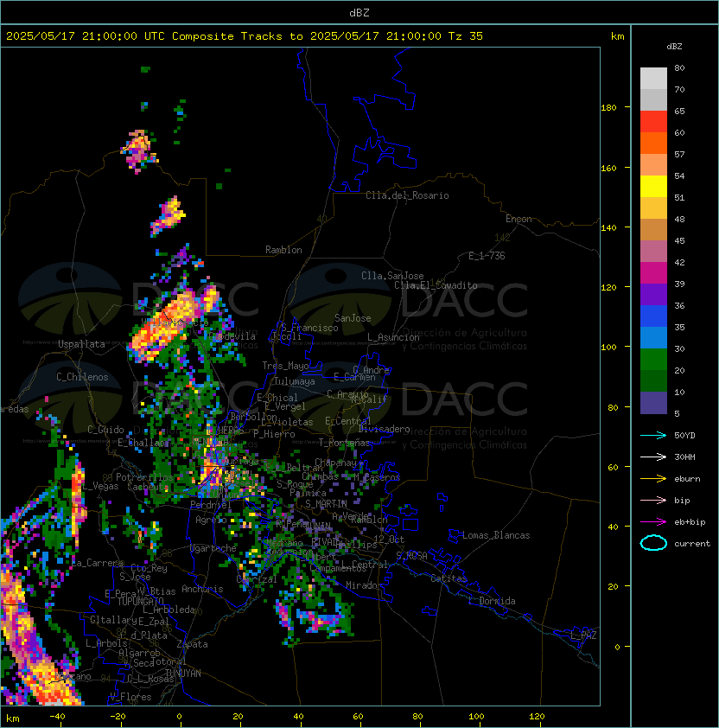Pick the bright yellow dBZ scale swatch
The width and height of the screenshot is (719, 728).
point(653,186)
